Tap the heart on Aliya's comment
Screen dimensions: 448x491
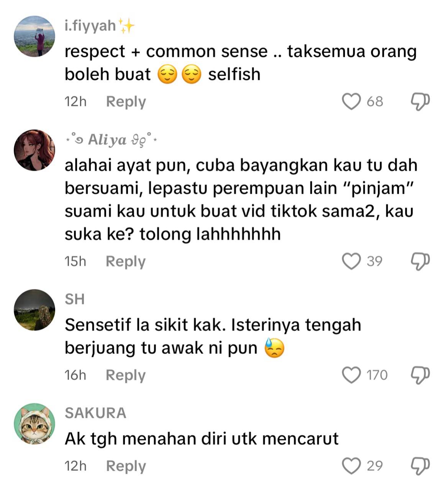click(x=351, y=261)
